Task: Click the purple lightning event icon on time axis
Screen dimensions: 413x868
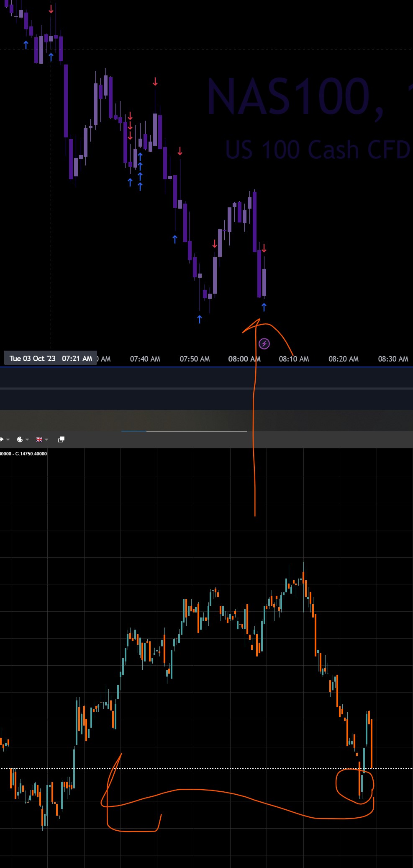Action: [264, 344]
